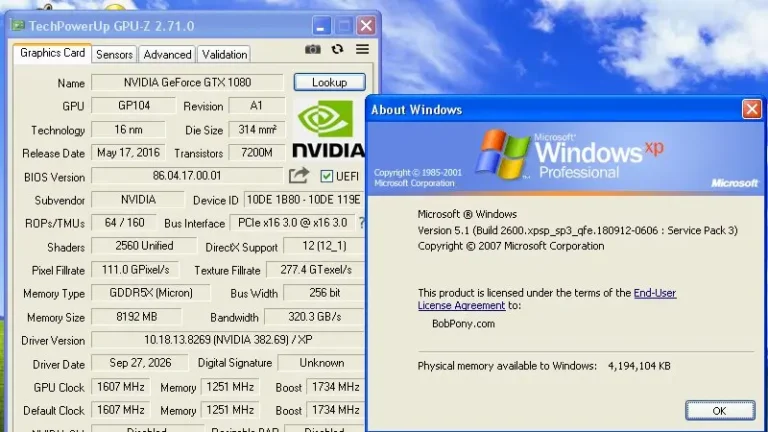Click Shaders value 2560 Unified
The width and height of the screenshot is (768, 432).
coord(144,246)
